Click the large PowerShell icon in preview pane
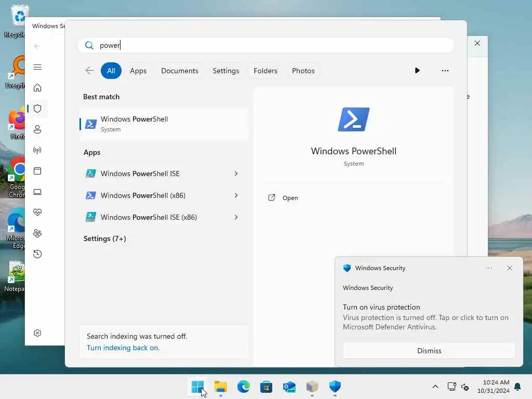Viewport: 532px width, 399px height. pos(353,119)
